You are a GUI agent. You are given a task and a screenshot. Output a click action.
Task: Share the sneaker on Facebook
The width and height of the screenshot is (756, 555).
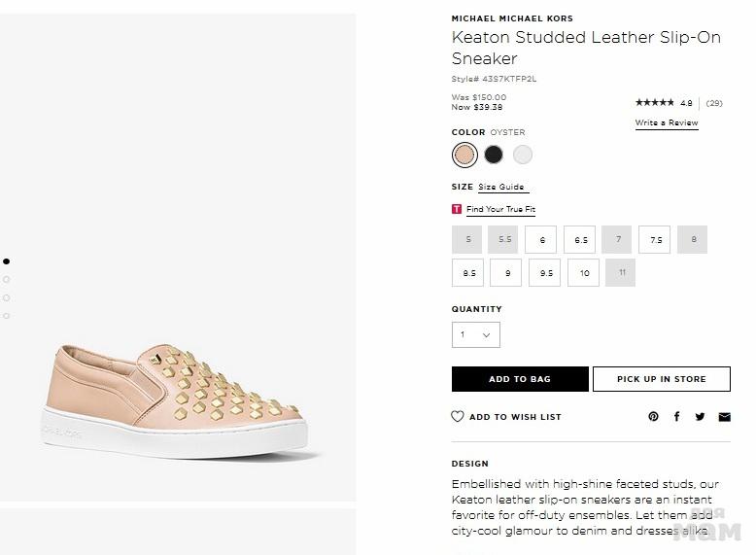[x=677, y=417]
